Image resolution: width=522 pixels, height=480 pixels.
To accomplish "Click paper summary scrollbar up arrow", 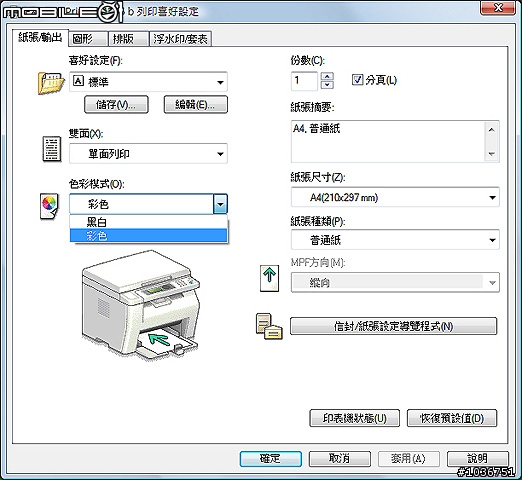I will tap(491, 130).
